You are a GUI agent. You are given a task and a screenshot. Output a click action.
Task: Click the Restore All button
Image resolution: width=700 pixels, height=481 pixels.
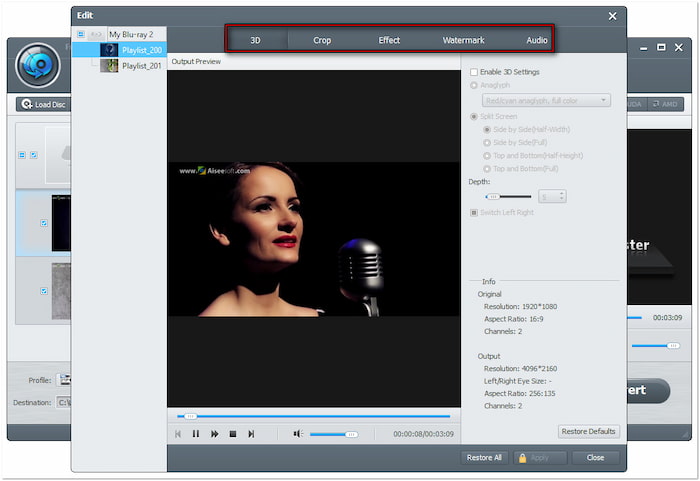point(483,457)
